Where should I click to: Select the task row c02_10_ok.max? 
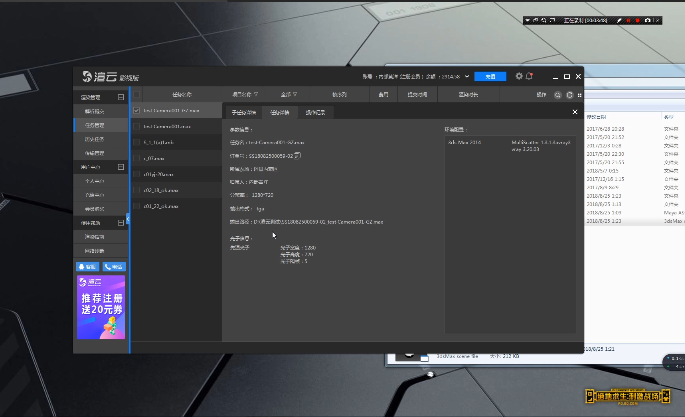click(176, 190)
